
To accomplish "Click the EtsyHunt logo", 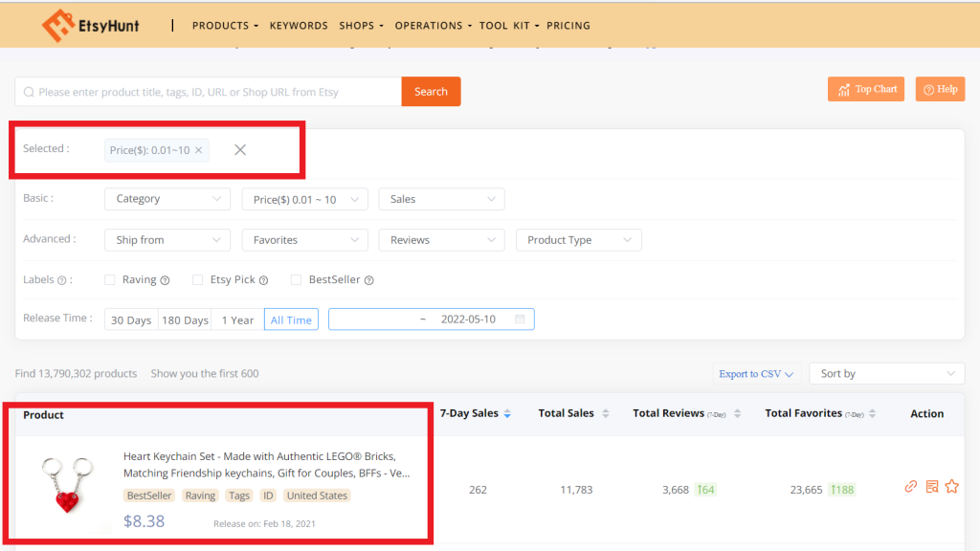I will click(x=91, y=24).
